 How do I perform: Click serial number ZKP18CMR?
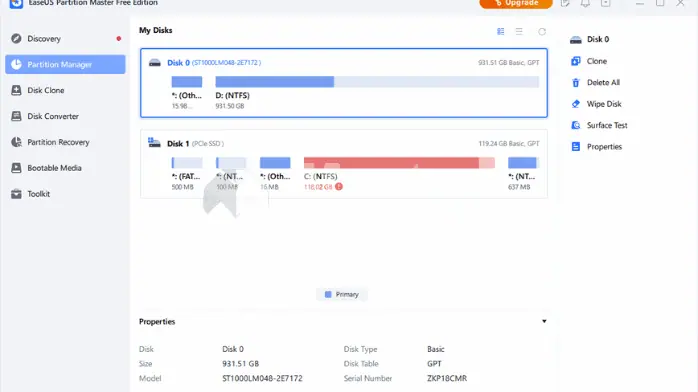point(447,378)
